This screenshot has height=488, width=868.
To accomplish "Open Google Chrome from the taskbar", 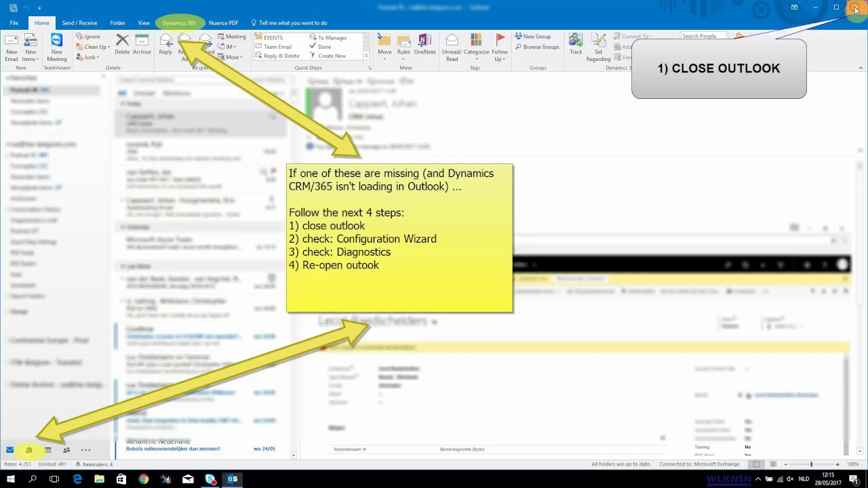I will click(144, 479).
